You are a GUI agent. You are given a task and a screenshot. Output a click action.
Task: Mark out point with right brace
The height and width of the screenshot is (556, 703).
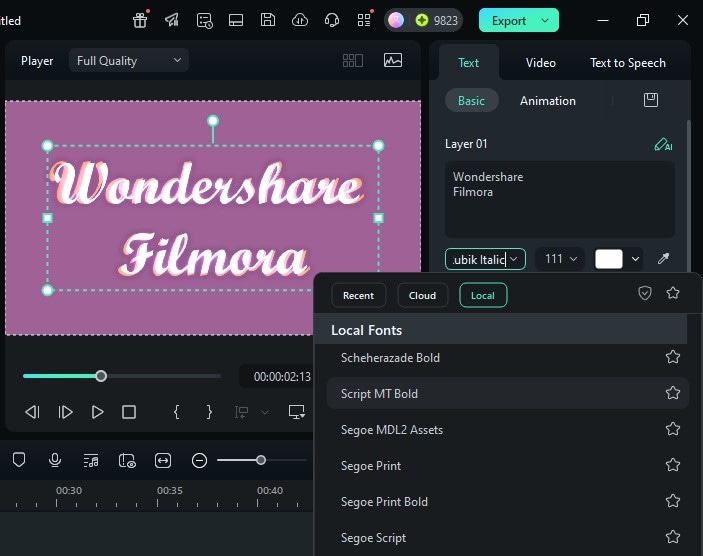tap(209, 412)
